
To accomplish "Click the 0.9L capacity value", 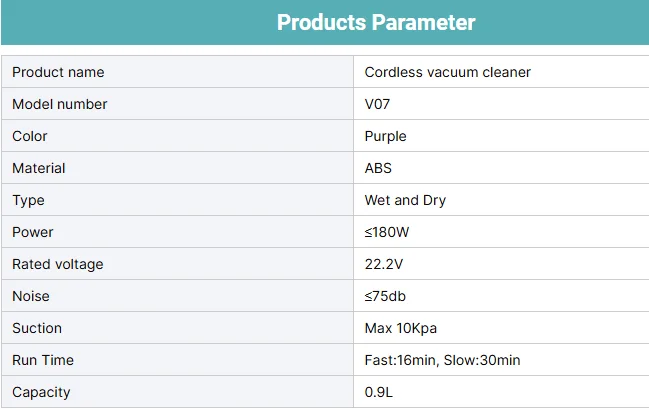I will coord(379,392).
